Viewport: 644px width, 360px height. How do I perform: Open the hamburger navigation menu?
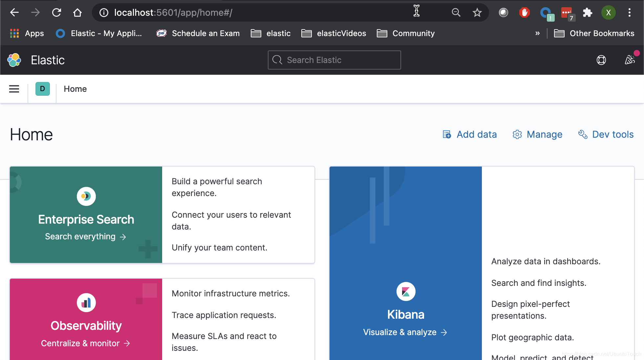coord(14,89)
